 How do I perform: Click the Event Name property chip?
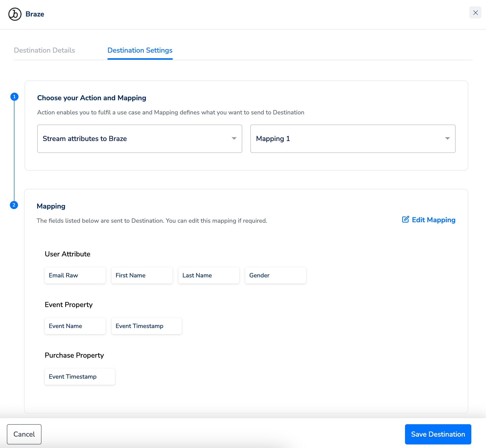[75, 326]
